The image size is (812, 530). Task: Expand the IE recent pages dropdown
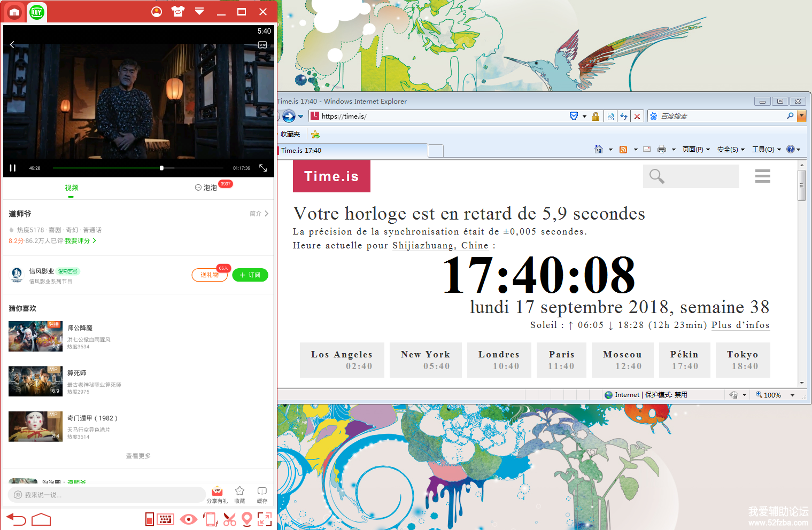[301, 116]
